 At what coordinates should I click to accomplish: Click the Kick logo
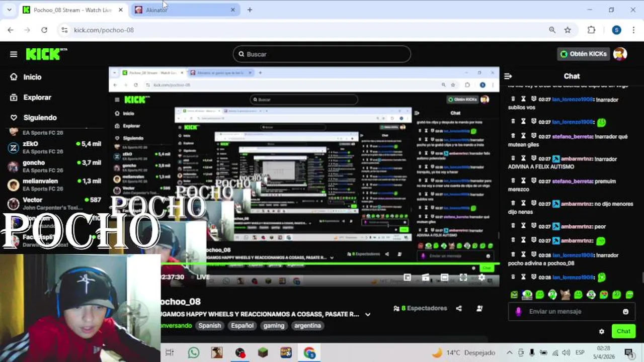[x=46, y=54]
